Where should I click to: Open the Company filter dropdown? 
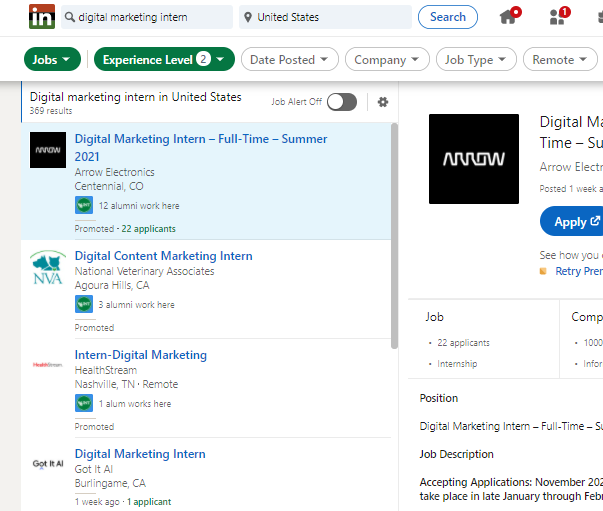(387, 59)
